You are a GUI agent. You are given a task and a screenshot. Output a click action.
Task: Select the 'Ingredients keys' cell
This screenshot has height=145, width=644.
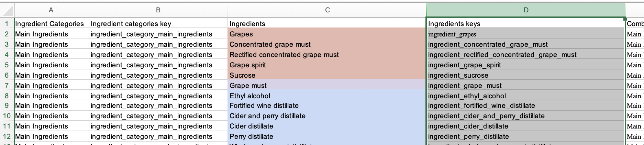pos(526,24)
